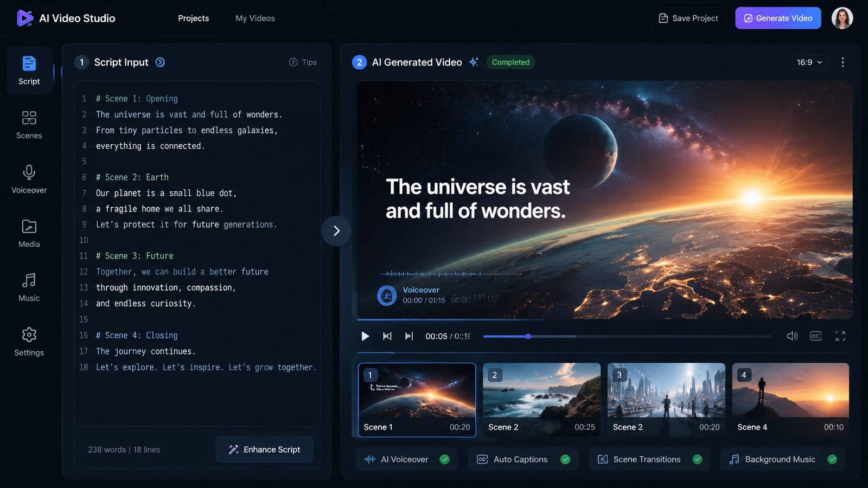Open the Music sidebar section
Viewport: 868px width, 488px height.
[29, 287]
